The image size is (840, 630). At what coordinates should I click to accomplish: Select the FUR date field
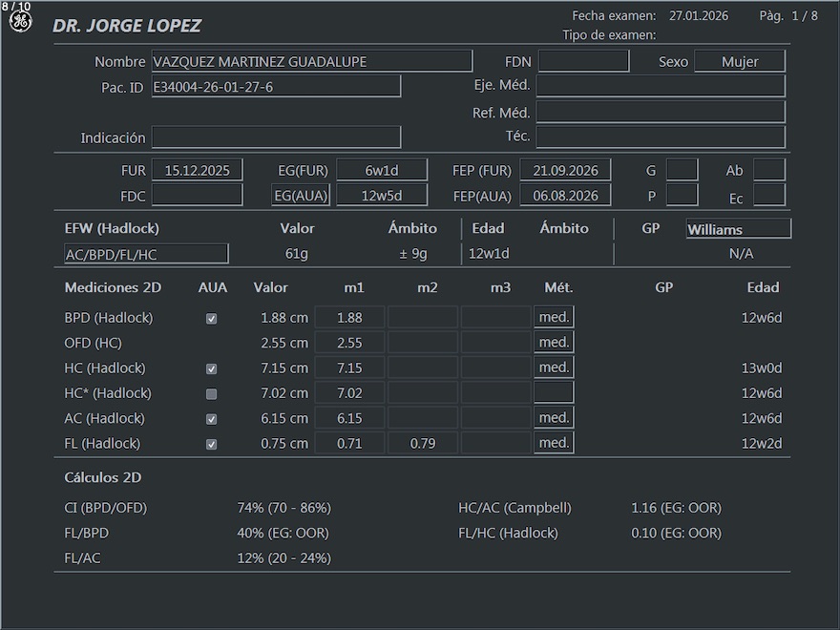[x=197, y=171]
